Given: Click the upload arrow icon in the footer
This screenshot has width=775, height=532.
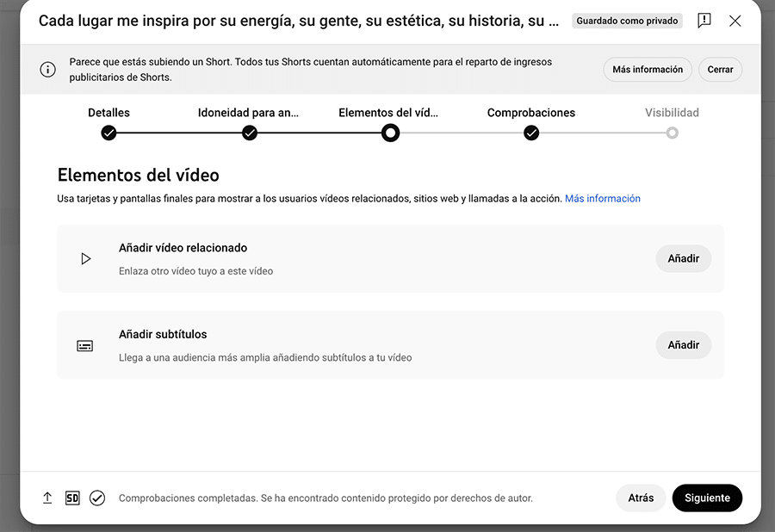Looking at the screenshot, I should (46, 498).
